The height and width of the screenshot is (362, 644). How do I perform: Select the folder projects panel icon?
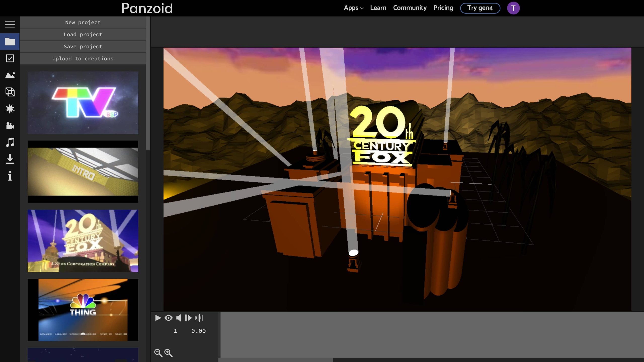(10, 42)
